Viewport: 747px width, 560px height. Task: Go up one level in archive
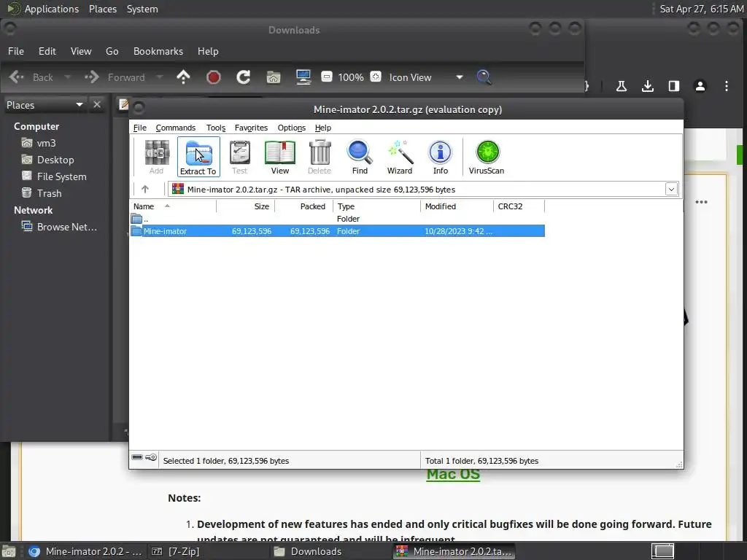click(x=145, y=189)
